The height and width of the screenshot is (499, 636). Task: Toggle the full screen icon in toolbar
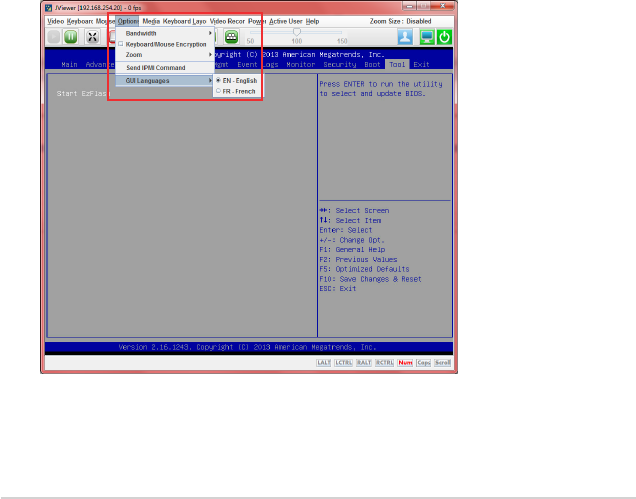coord(92,37)
